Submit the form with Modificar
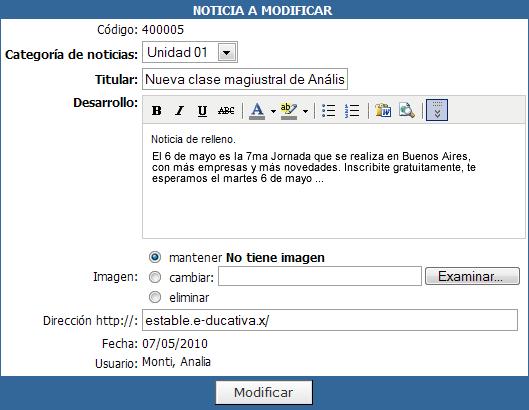 pos(264,392)
